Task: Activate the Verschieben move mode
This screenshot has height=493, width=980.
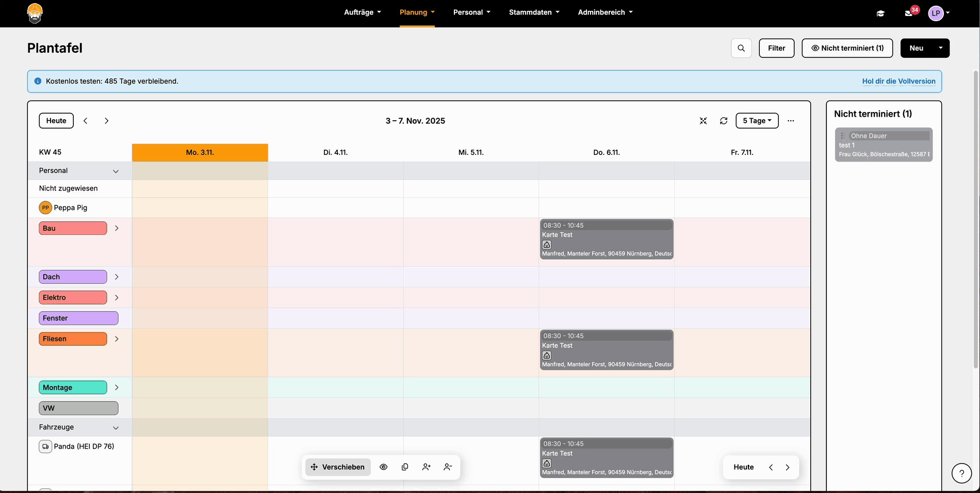Action: (338, 467)
